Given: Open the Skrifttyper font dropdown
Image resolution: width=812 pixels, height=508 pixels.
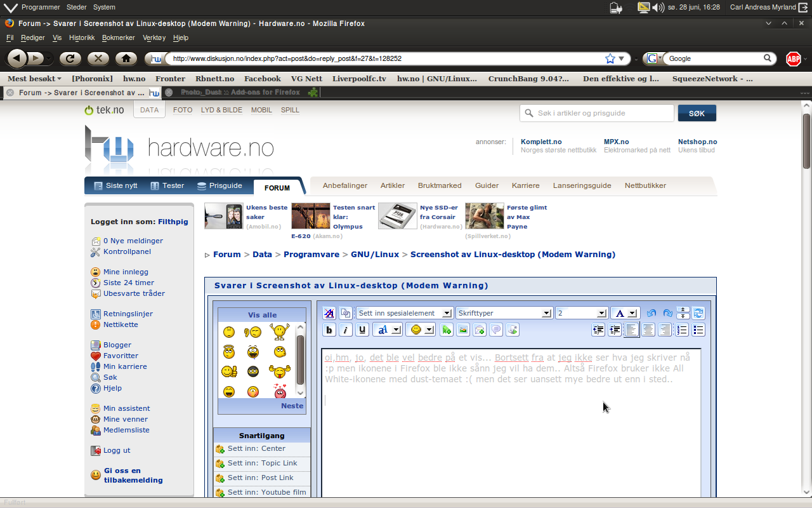Looking at the screenshot, I should tap(504, 313).
